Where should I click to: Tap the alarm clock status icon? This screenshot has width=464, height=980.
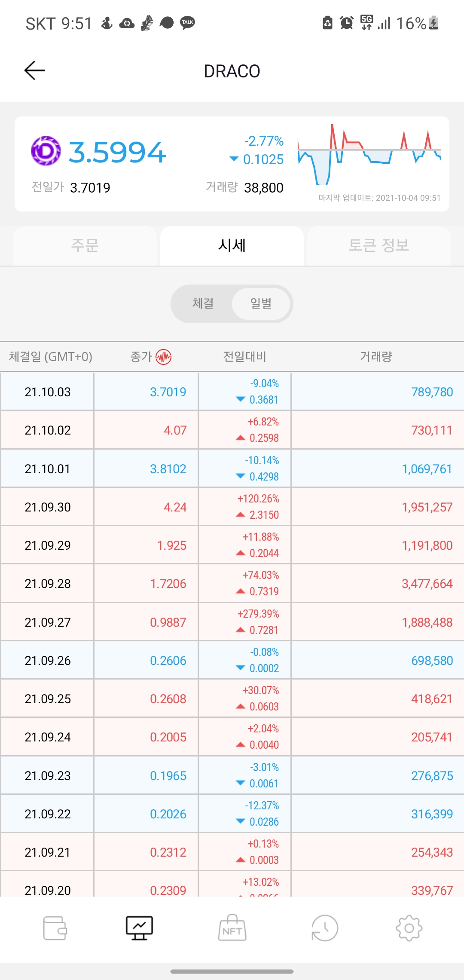click(346, 22)
